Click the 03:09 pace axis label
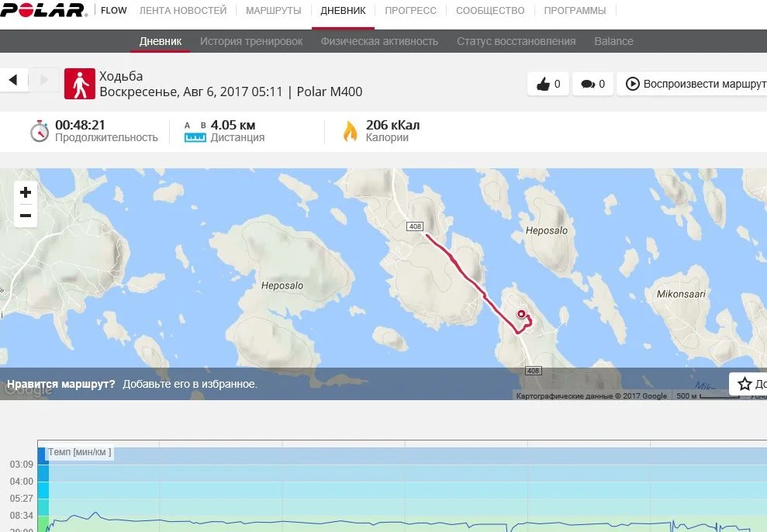The width and height of the screenshot is (767, 532). tap(22, 465)
